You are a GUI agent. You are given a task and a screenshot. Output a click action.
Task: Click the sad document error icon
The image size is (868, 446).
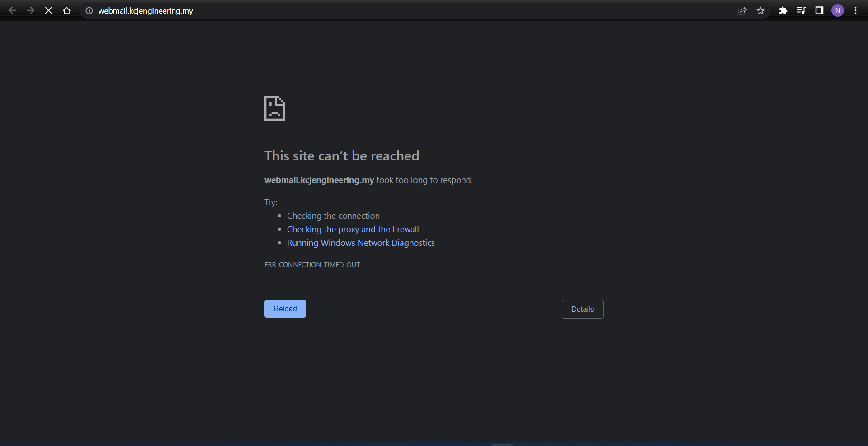pos(274,108)
